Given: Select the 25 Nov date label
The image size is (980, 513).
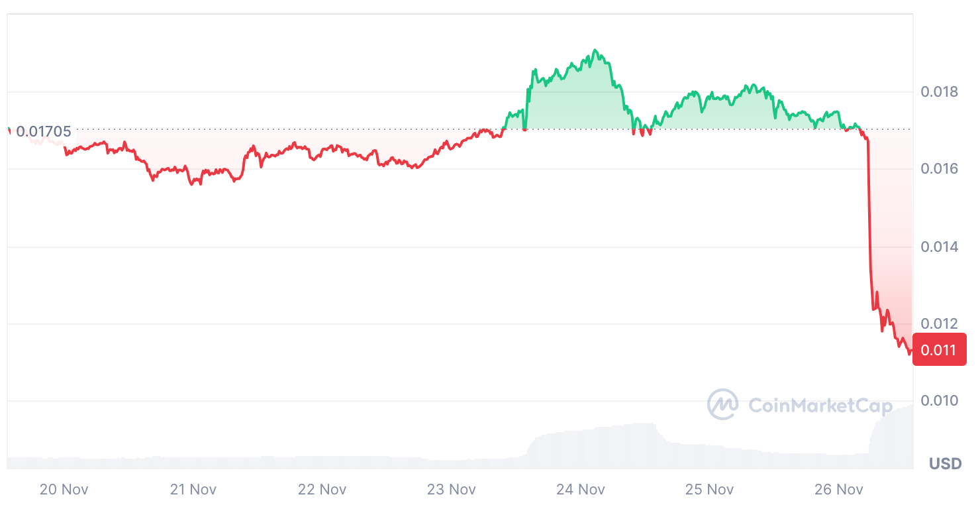Looking at the screenshot, I should [x=710, y=490].
